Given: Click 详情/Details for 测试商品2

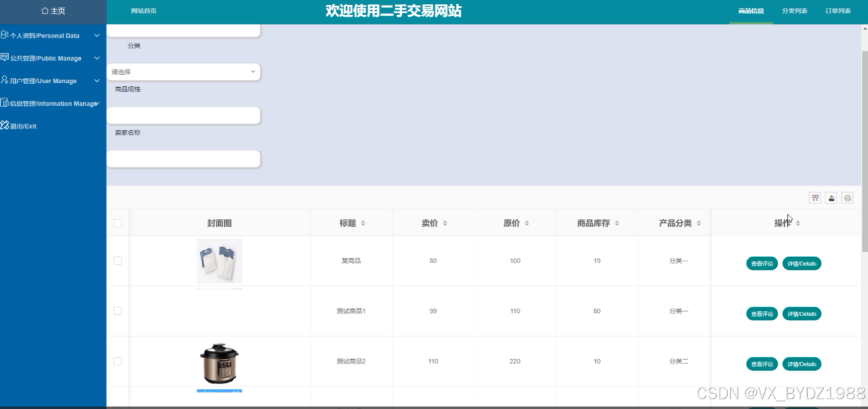Looking at the screenshot, I should [802, 364].
